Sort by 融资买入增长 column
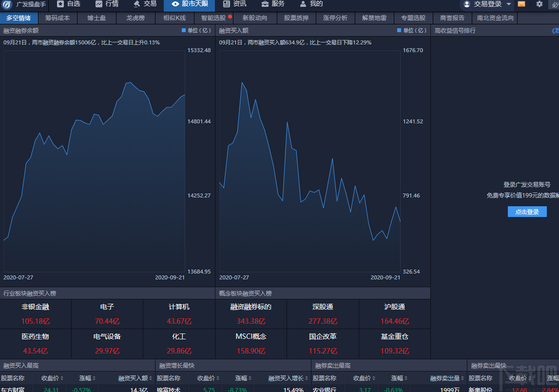 (x=288, y=378)
